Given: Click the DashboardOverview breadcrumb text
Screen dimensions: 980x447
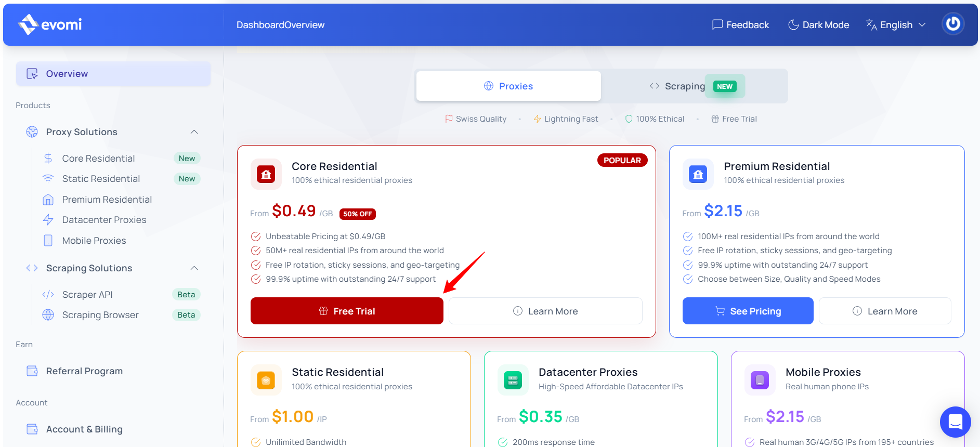Looking at the screenshot, I should [x=280, y=25].
